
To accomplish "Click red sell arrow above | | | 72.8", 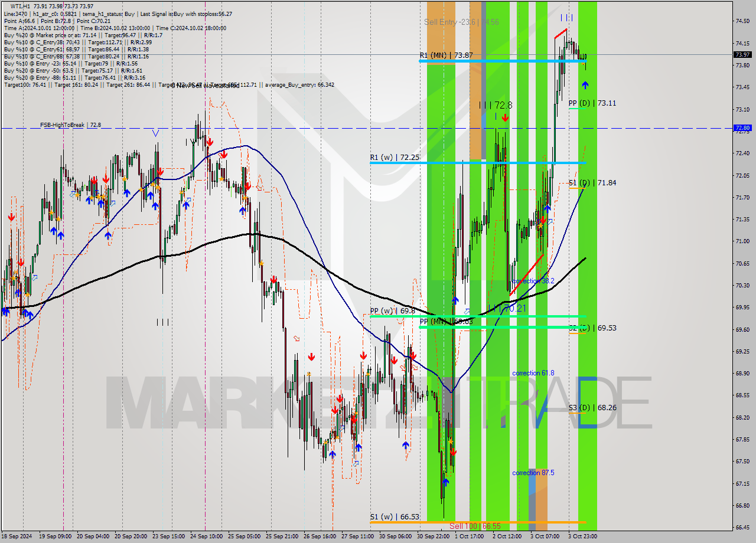I will (505, 118).
